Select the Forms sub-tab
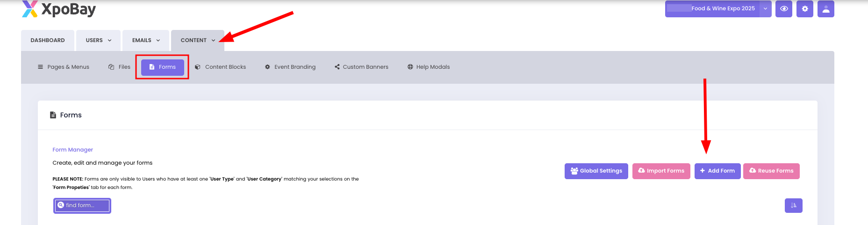868x225 pixels. click(x=162, y=67)
